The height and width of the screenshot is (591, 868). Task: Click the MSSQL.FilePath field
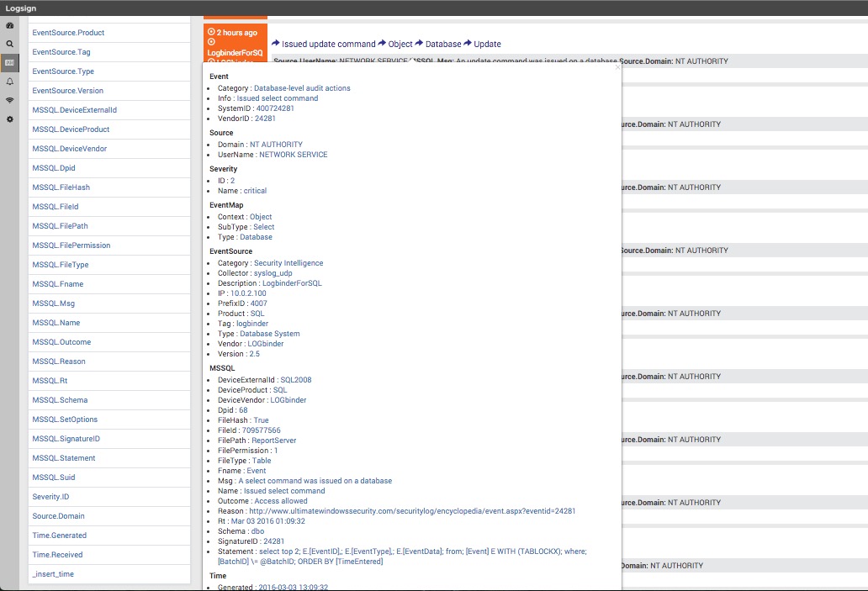tap(109, 226)
